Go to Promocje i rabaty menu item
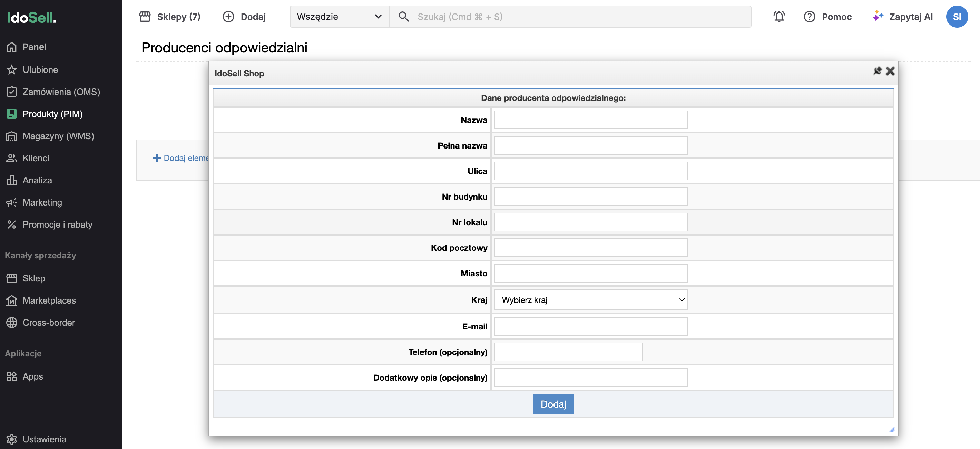Image resolution: width=980 pixels, height=449 pixels. [57, 224]
